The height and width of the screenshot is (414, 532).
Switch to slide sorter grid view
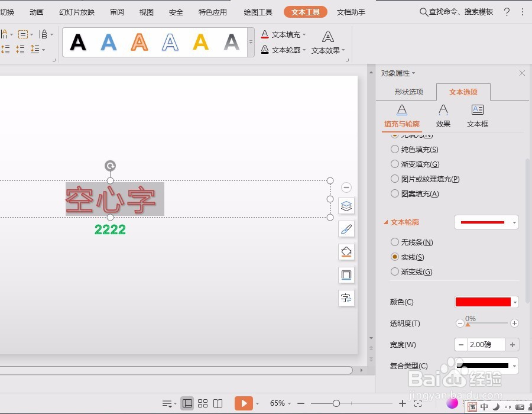203,403
